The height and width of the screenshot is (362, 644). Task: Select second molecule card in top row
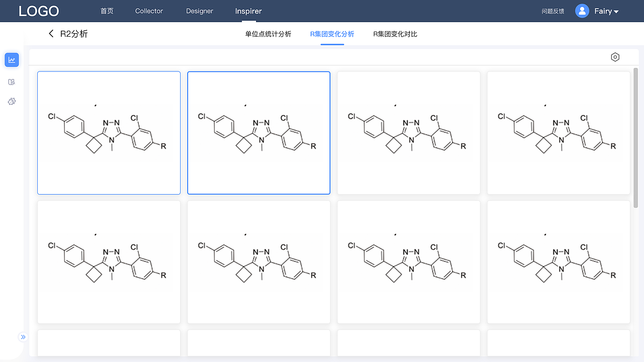coord(259,133)
